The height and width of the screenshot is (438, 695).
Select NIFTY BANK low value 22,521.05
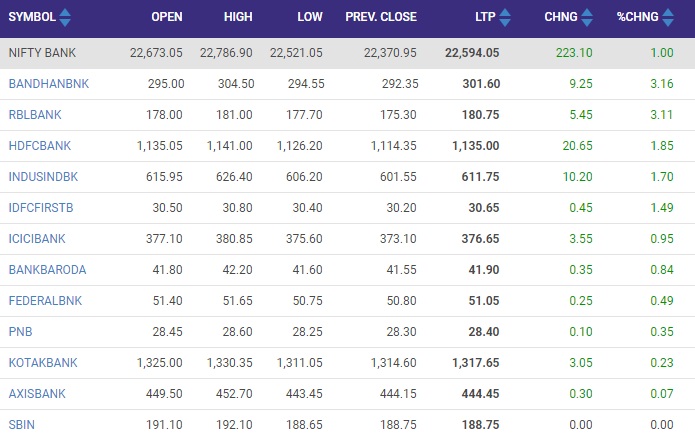296,53
